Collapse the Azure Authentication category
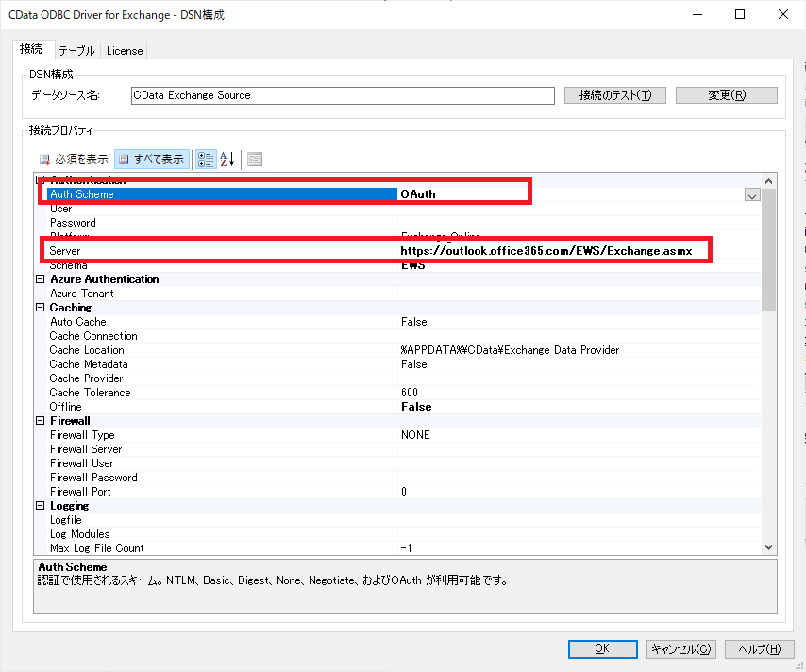Image resolution: width=806 pixels, height=672 pixels. click(x=40, y=279)
